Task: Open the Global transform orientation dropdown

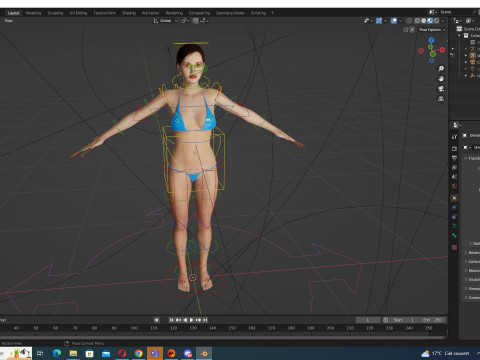Action: 165,21
